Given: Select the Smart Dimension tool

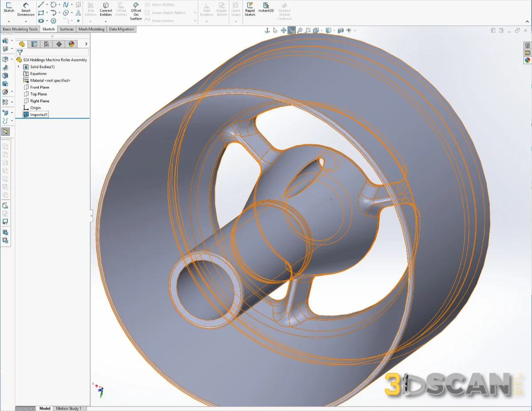Looking at the screenshot, I should (26, 9).
